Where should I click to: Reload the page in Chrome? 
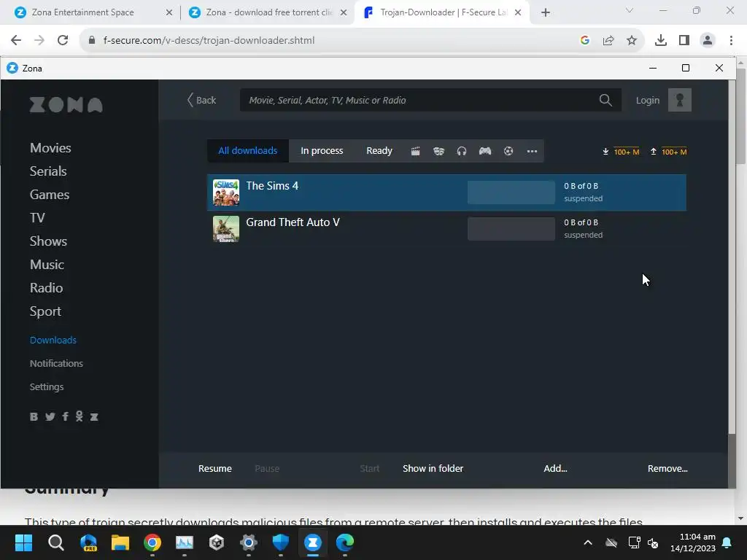coord(63,40)
